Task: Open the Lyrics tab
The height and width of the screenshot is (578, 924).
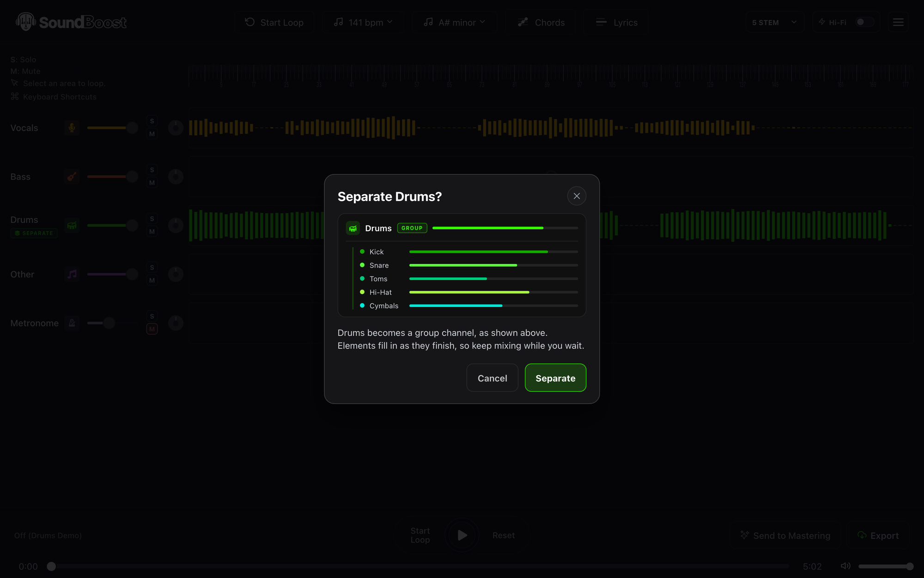Action: [x=616, y=22]
